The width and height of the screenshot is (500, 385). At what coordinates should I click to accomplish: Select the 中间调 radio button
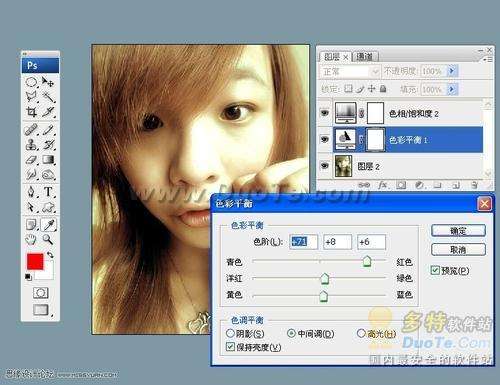291,333
